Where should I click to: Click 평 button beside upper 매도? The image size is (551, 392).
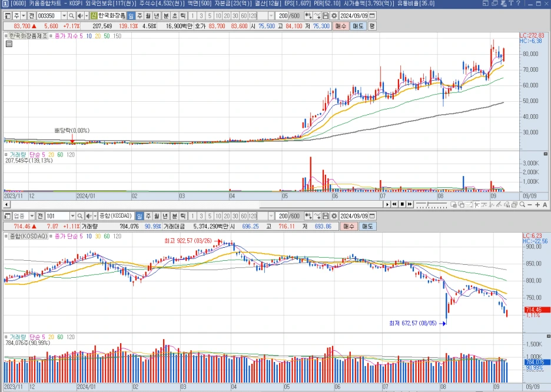[x=372, y=26]
